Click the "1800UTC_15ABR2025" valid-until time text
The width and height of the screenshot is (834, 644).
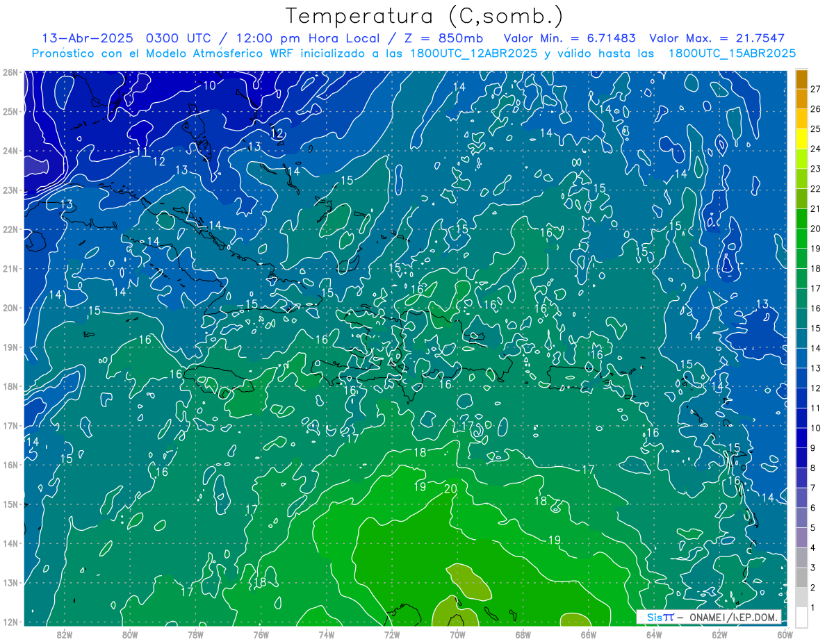tap(732, 53)
